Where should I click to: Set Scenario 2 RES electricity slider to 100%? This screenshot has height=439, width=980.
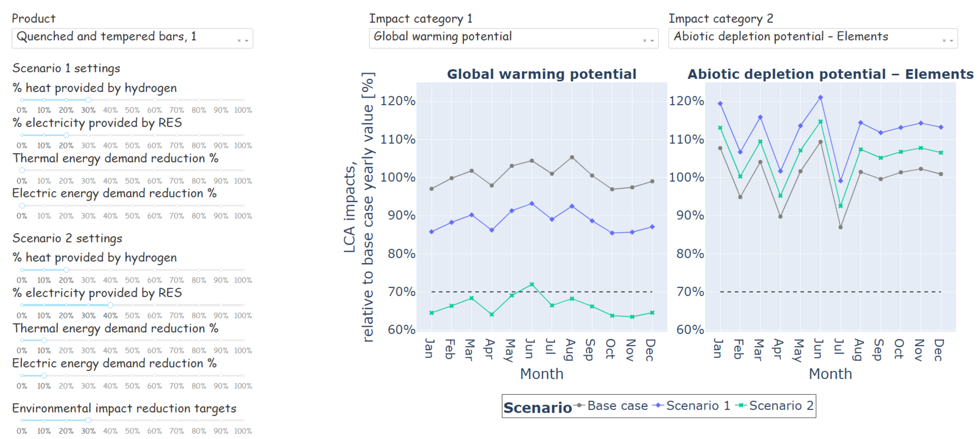[243, 305]
